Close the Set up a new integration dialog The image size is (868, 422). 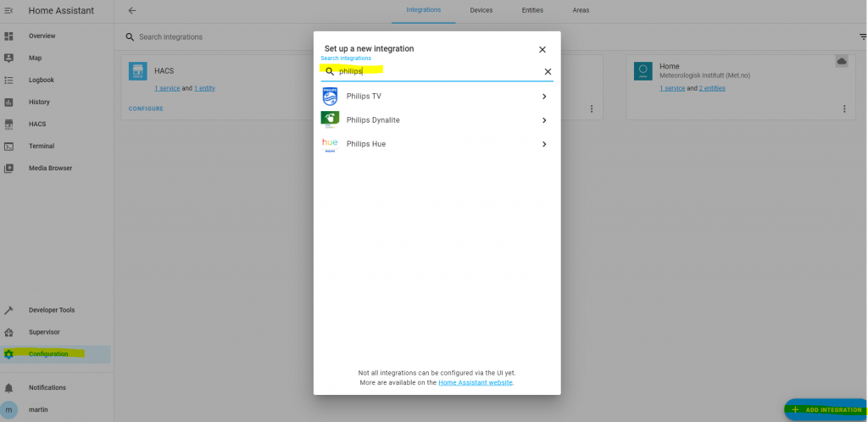(x=542, y=49)
